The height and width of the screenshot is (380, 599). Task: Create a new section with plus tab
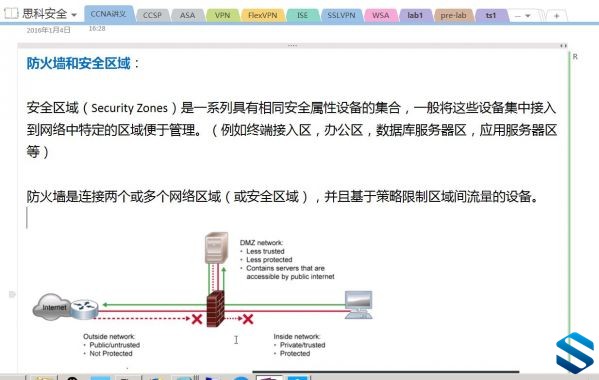coord(556,16)
